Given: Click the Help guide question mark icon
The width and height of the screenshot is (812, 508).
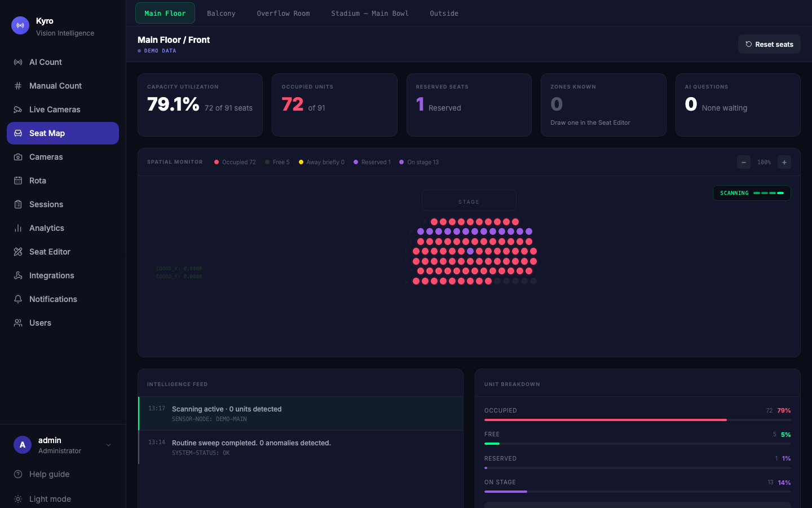Looking at the screenshot, I should tap(18, 474).
